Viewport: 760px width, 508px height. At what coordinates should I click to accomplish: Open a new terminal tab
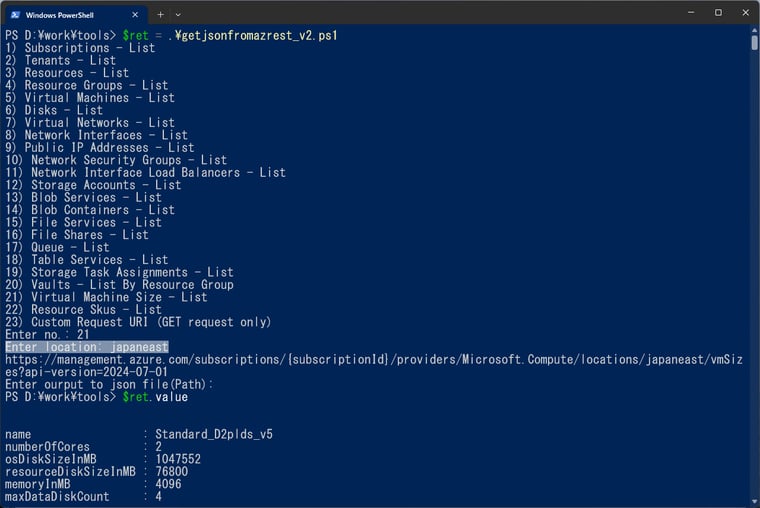160,15
